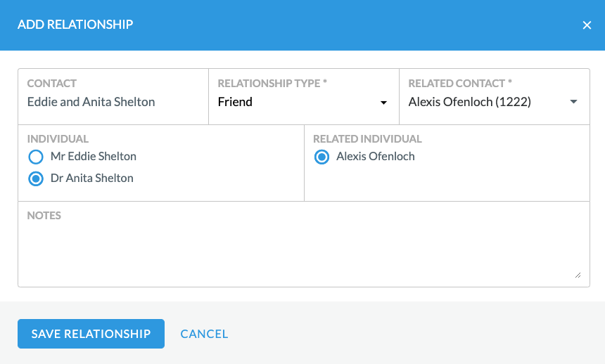Open Relationship Type dropdown arrow
The image size is (605, 364).
pos(383,103)
